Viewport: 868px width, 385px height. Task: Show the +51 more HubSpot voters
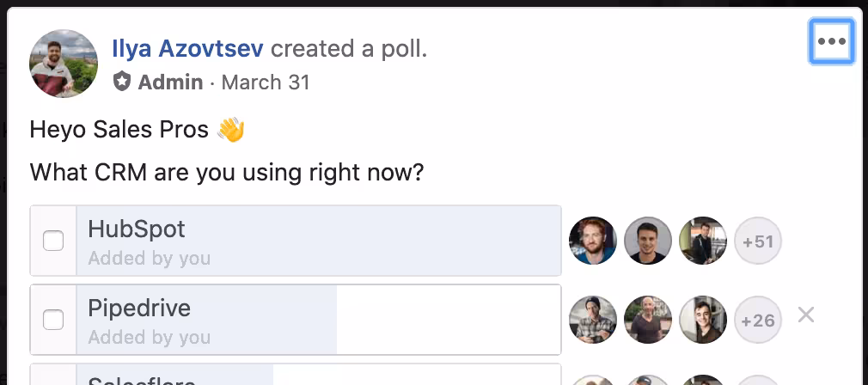[x=758, y=241]
